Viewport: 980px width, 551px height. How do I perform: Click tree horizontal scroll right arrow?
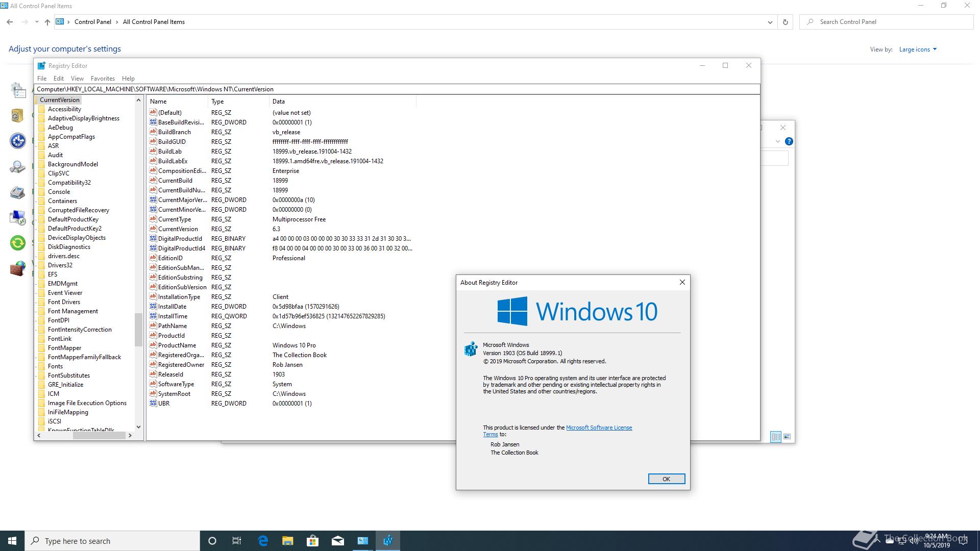coord(130,435)
